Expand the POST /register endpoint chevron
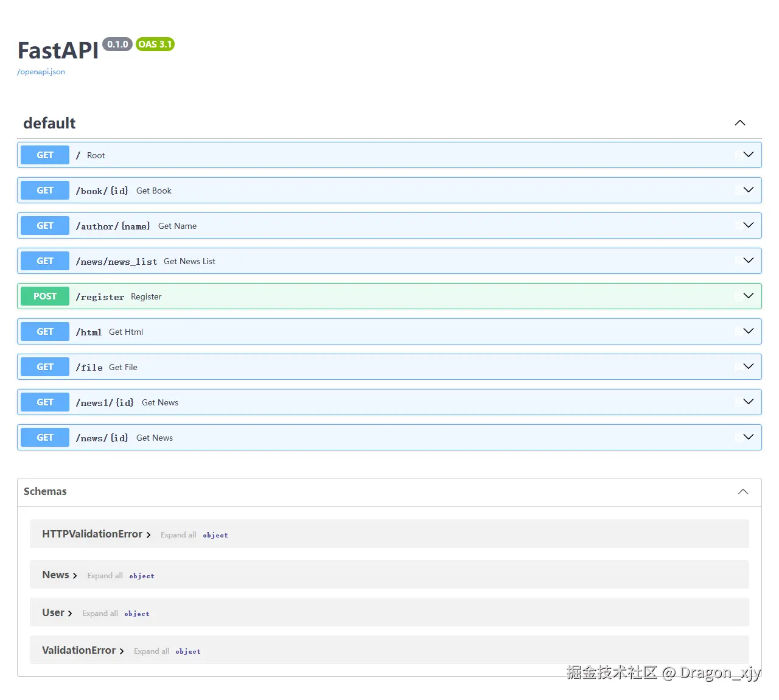 tap(749, 296)
